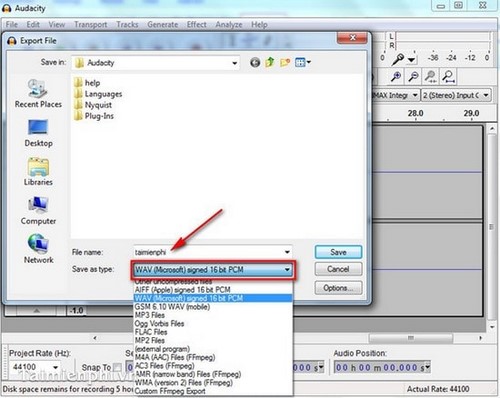Click the vertical scrollbar up arrow in Audacity
Viewport: 500px width, 398px height.
[x=492, y=129]
